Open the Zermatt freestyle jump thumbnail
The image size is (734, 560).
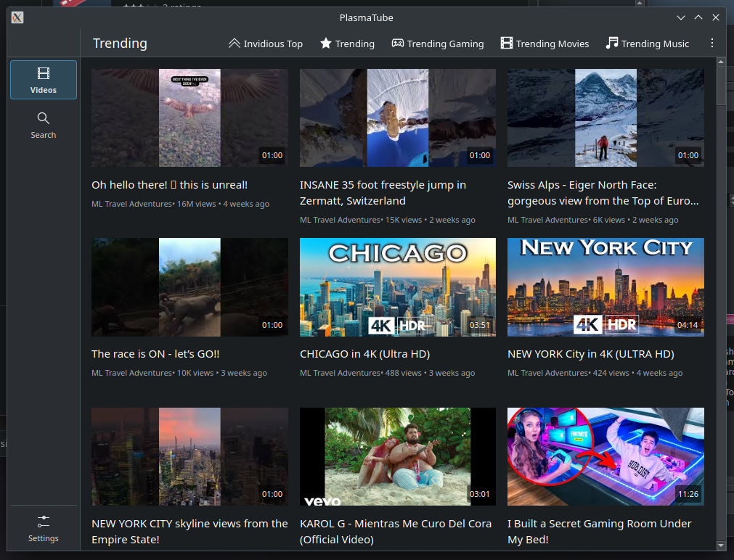(398, 118)
